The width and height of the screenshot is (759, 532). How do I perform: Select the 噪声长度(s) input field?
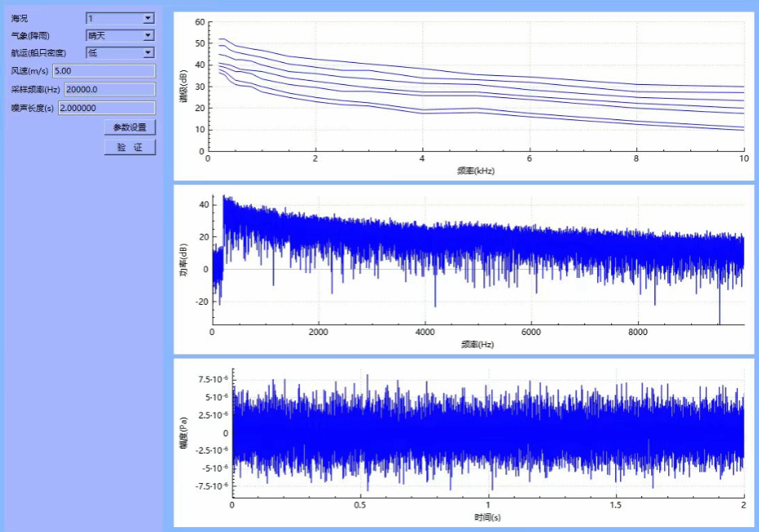pos(106,108)
